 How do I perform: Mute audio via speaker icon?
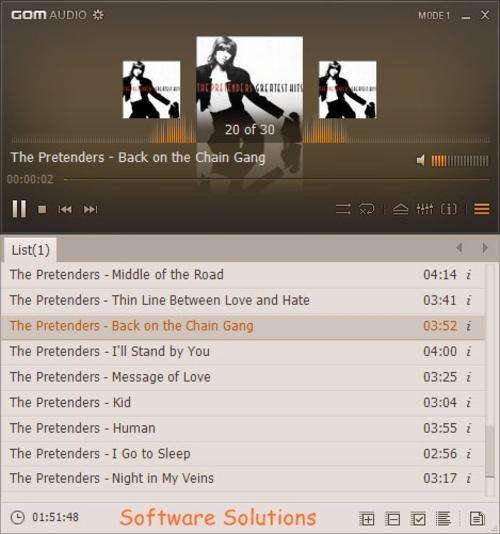pyautogui.click(x=421, y=160)
